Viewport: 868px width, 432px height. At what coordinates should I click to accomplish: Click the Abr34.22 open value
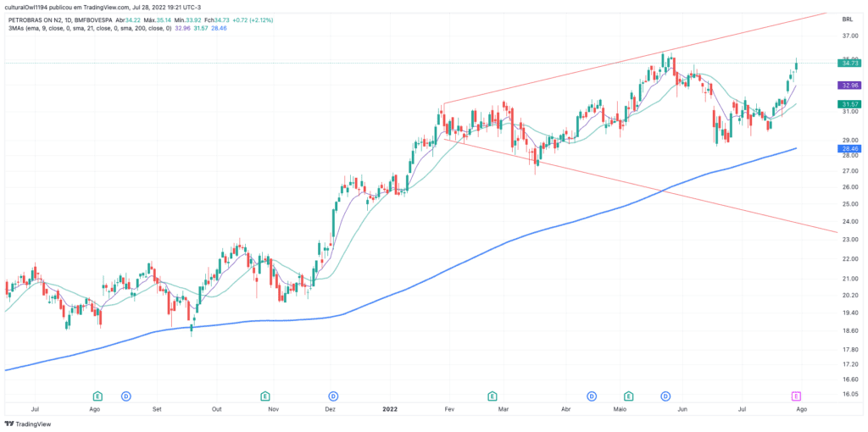[x=129, y=20]
